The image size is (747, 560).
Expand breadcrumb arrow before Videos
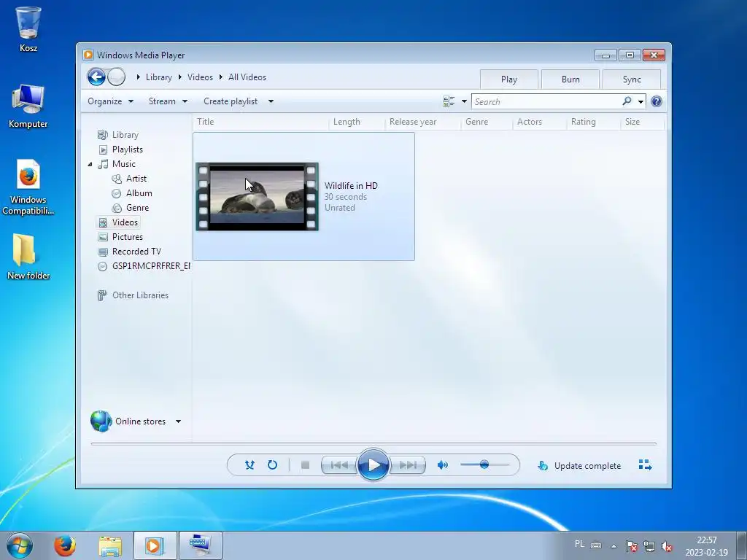179,77
